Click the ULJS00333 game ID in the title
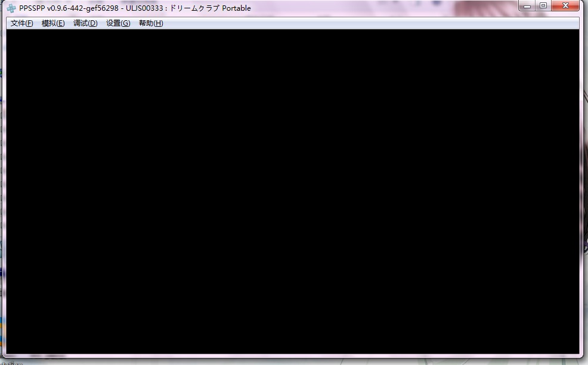 144,8
